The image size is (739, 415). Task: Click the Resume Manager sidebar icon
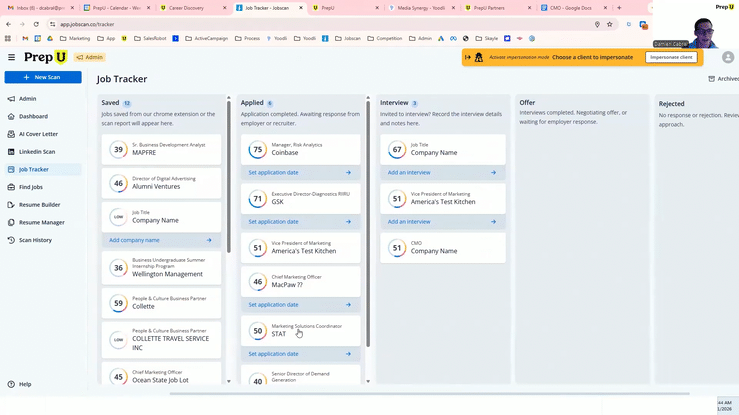(11, 222)
